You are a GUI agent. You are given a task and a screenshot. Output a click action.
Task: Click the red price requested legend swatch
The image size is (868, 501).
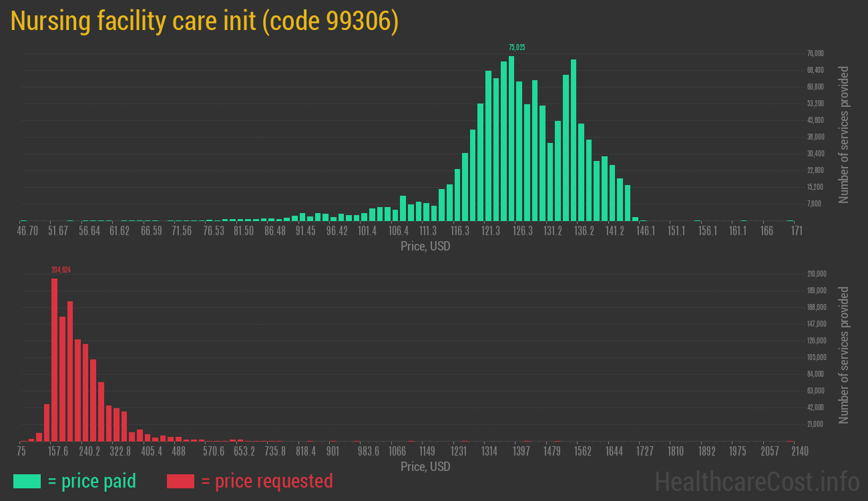180,481
